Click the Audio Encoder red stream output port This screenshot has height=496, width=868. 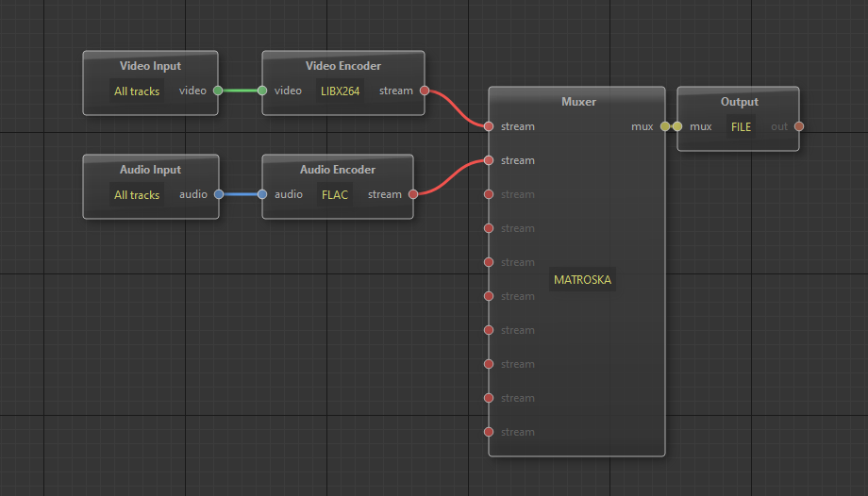pos(413,195)
